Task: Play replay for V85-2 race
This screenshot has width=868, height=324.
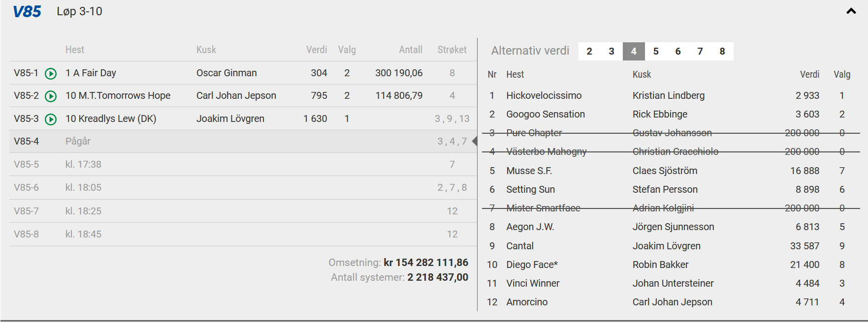Action: (x=51, y=96)
